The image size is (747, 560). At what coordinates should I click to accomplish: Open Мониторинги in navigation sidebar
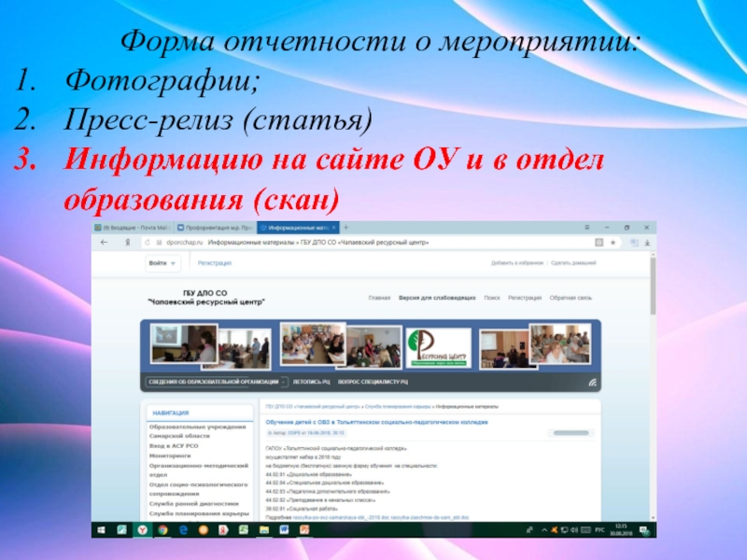point(170,455)
